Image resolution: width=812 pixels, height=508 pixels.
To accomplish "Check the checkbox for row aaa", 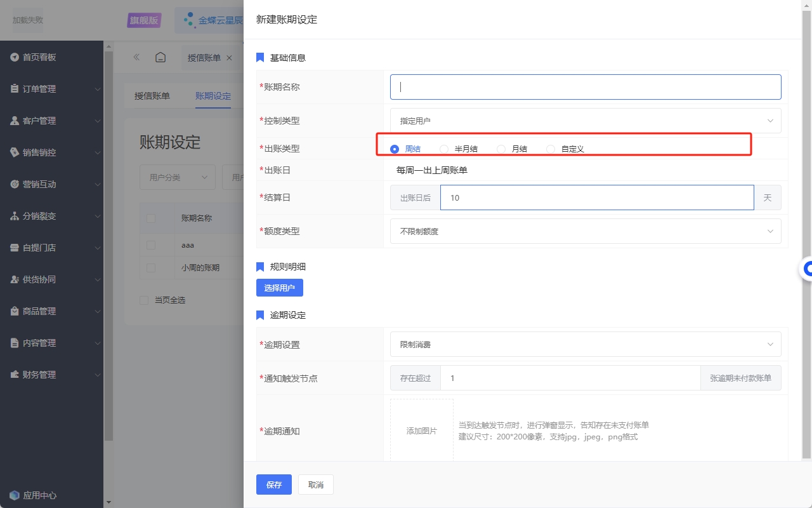I will coord(151,244).
